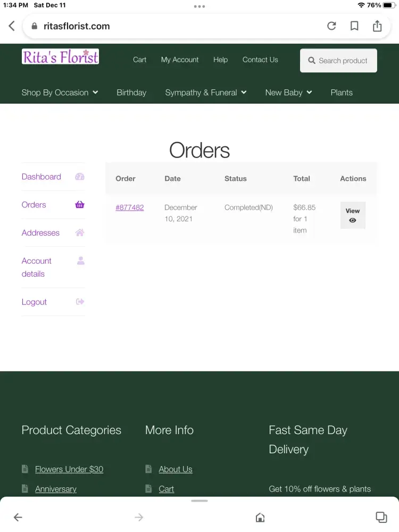Expand the Shop By Occasion dropdown
Image resolution: width=399 pixels, height=532 pixels.
click(x=95, y=92)
